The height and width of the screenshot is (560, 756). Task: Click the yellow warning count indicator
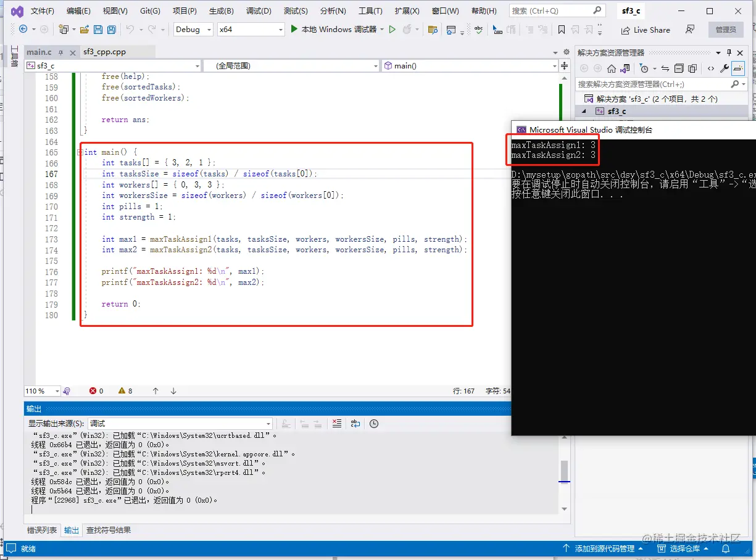click(x=125, y=391)
